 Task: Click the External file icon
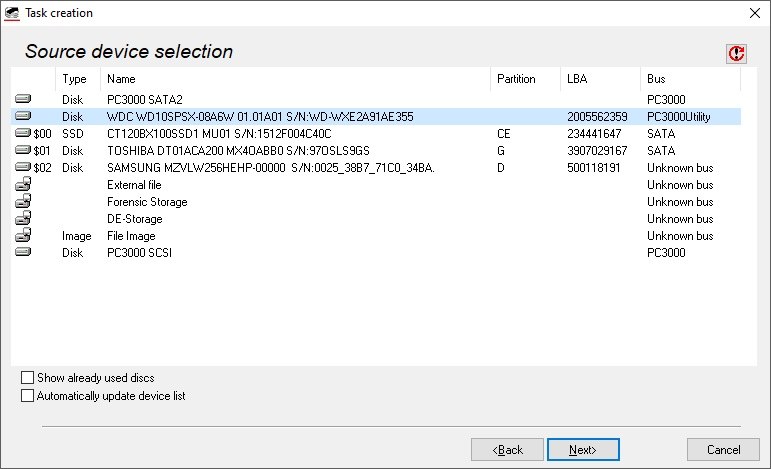point(23,185)
